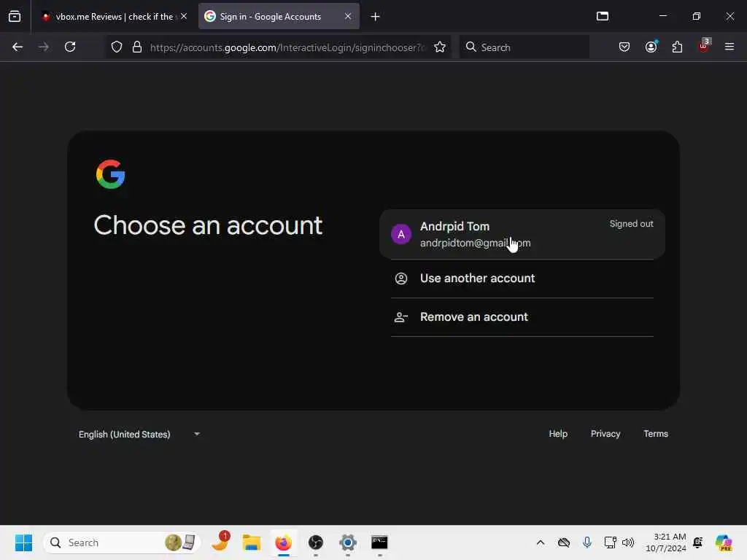This screenshot has width=747, height=560.
Task: Switch to Firefox in taskbar
Action: pyautogui.click(x=284, y=542)
